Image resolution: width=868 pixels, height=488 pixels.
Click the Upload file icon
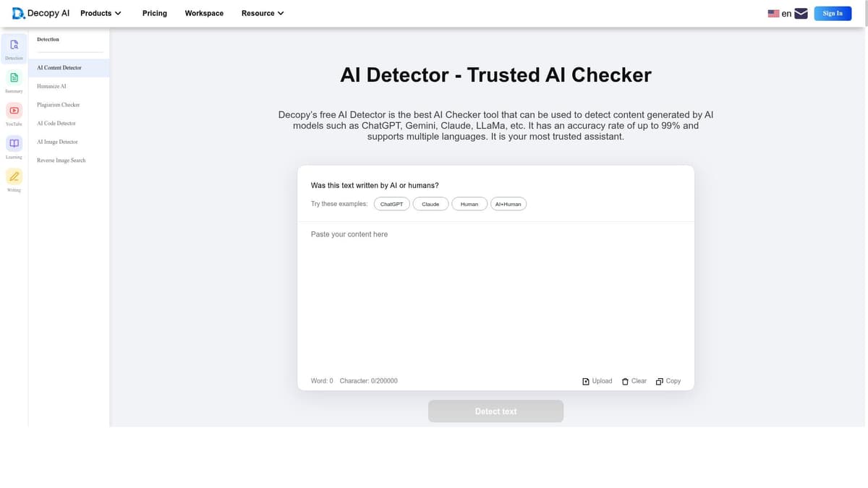(585, 381)
